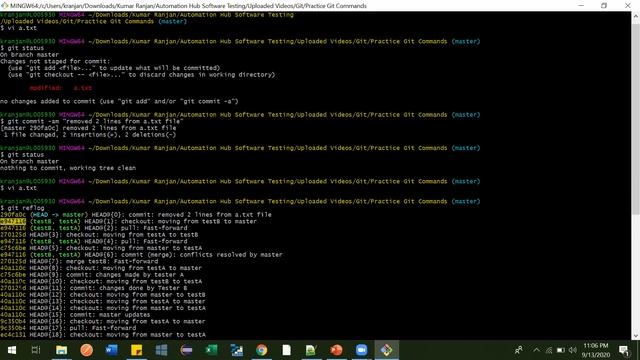Show hidden system tray icons
Image resolution: width=640 pixels, height=360 pixels.
pyautogui.click(x=536, y=350)
